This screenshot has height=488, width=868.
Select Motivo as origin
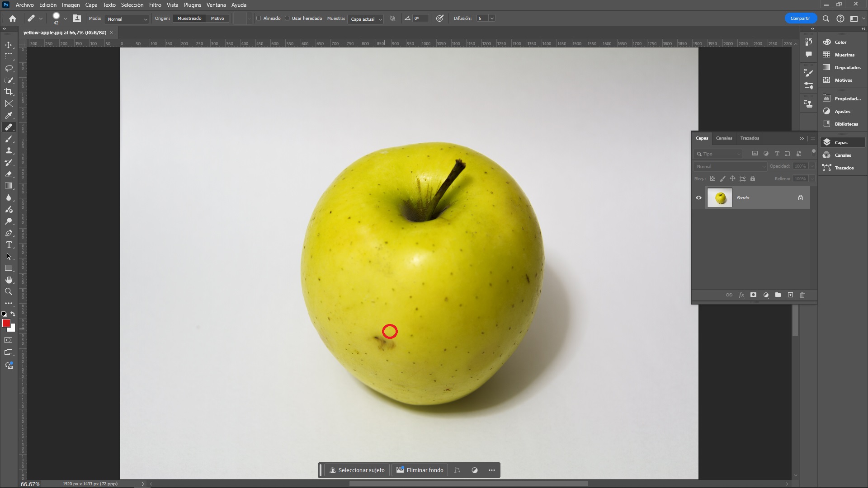tap(217, 19)
